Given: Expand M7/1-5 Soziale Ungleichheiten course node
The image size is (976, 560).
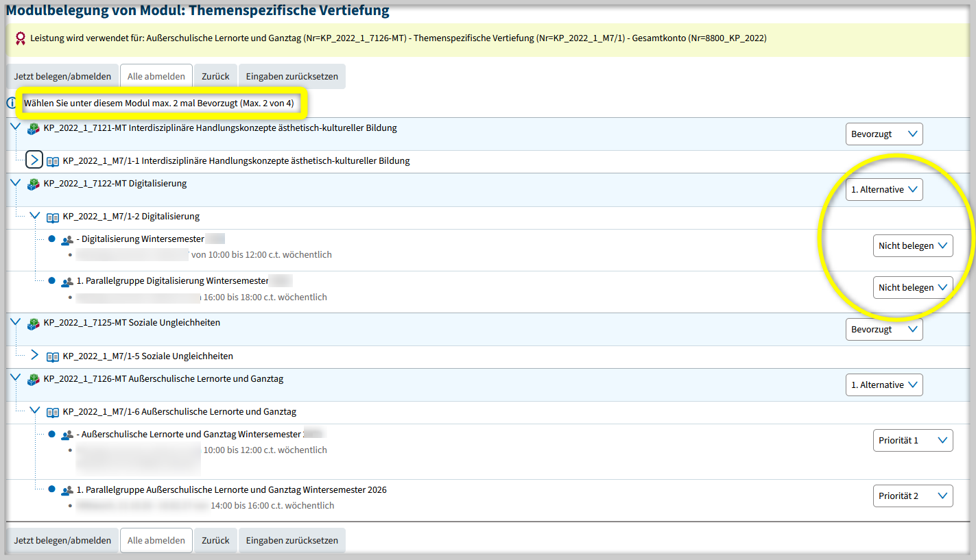Looking at the screenshot, I should pyautogui.click(x=34, y=355).
